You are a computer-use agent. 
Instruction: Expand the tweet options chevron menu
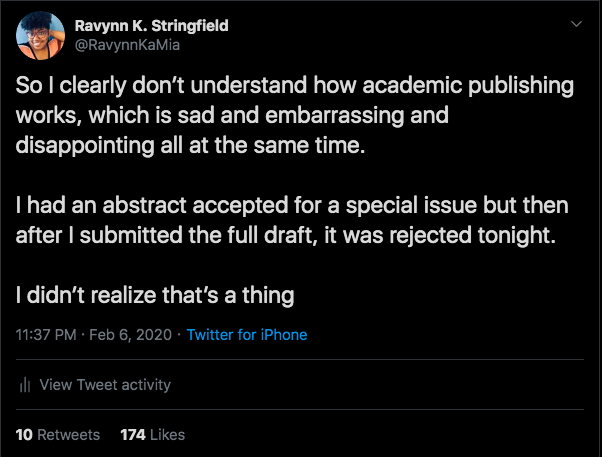point(574,24)
